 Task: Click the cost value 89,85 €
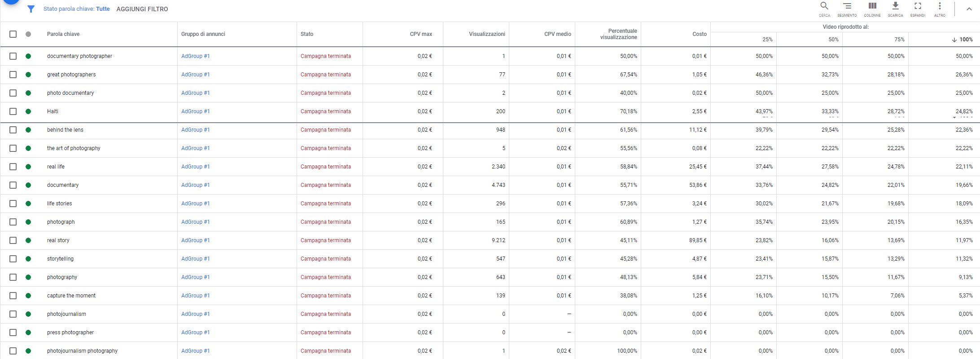pyautogui.click(x=698, y=240)
